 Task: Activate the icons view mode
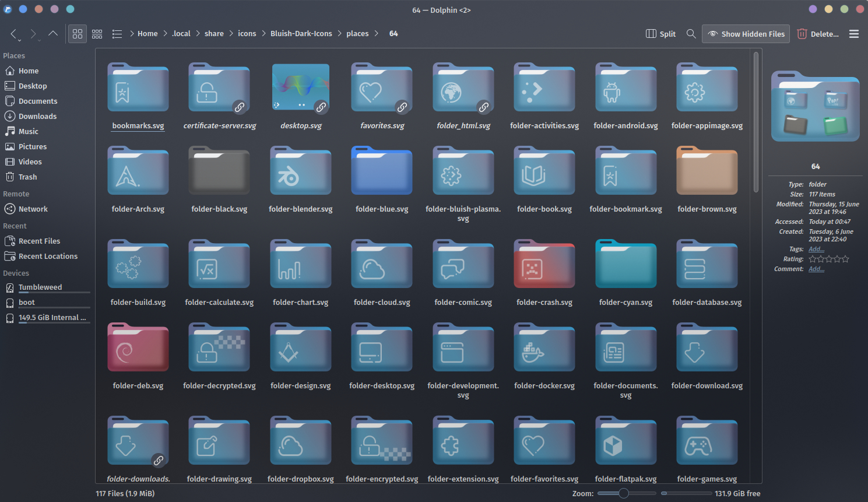[x=78, y=33]
